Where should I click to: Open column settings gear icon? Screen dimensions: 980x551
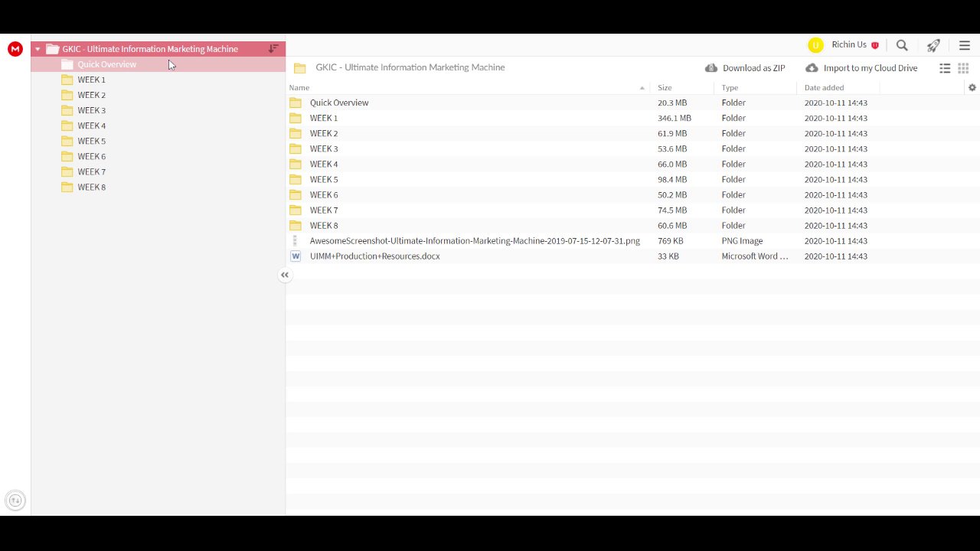[972, 87]
